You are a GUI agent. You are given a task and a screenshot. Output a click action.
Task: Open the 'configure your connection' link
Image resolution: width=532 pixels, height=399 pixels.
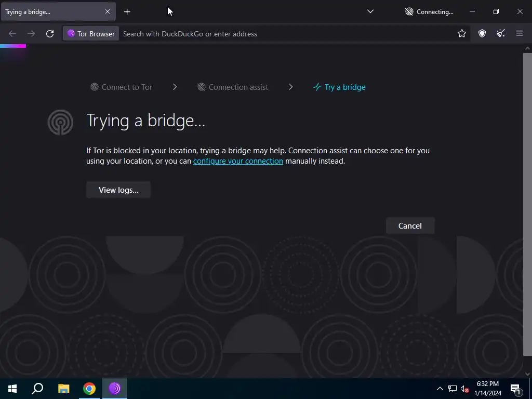coord(238,161)
